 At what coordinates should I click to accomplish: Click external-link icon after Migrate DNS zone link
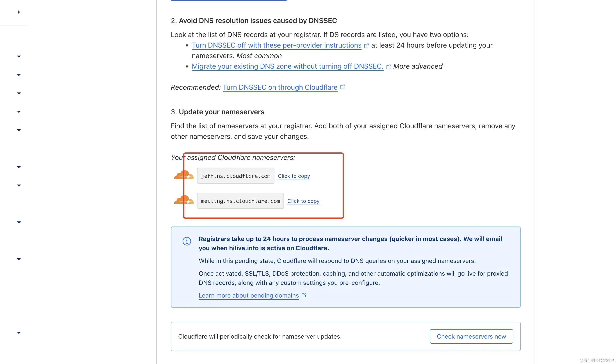[388, 67]
